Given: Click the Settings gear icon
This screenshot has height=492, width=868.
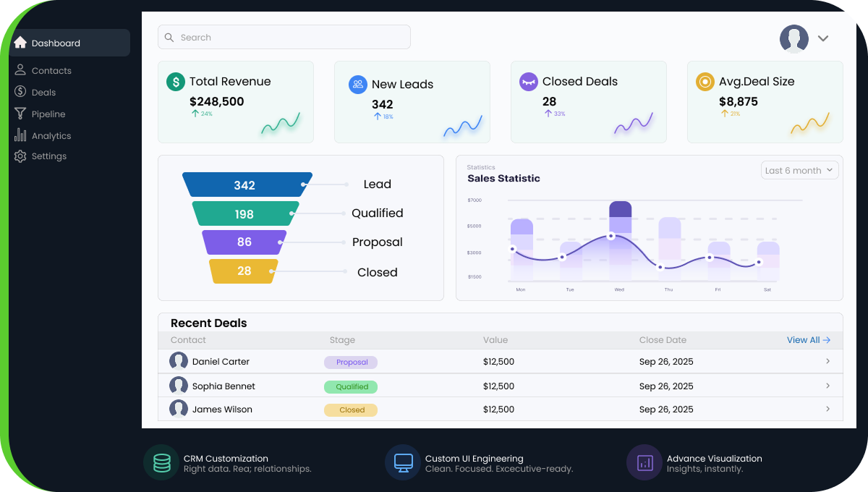Looking at the screenshot, I should [20, 156].
